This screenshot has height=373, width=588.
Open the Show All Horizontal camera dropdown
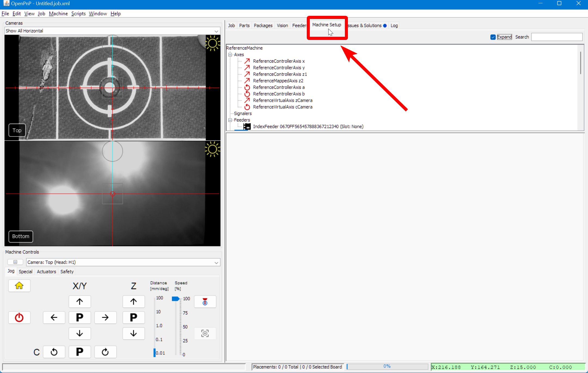pyautogui.click(x=216, y=31)
